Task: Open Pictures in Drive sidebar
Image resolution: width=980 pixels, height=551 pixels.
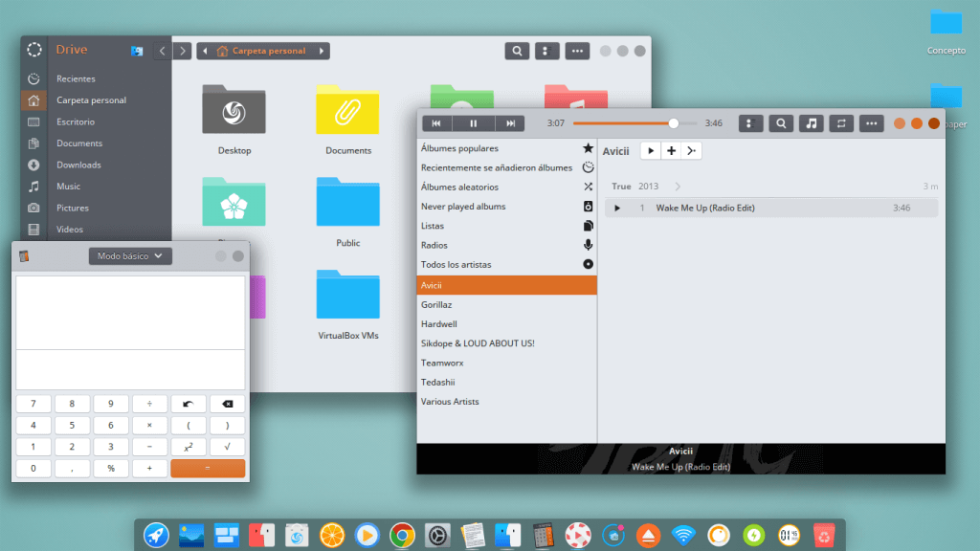Action: click(96, 208)
